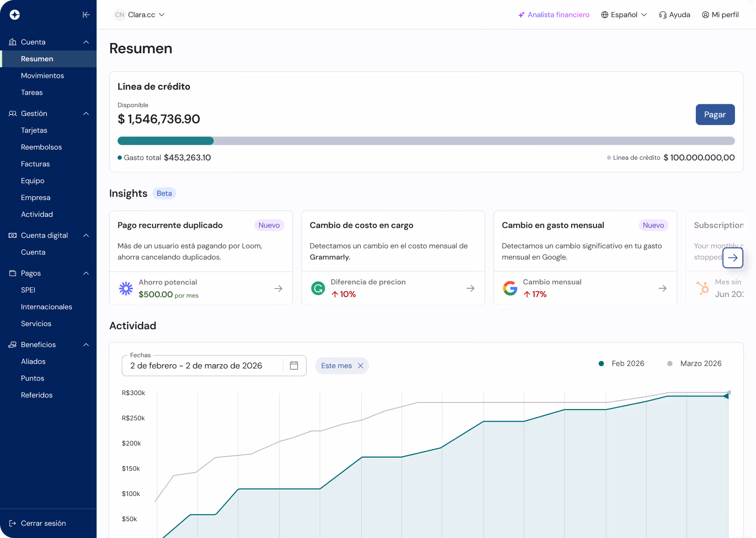Screen dimensions: 756x538
Task: Advance the Insights carousel with the arrow
Action: (733, 258)
